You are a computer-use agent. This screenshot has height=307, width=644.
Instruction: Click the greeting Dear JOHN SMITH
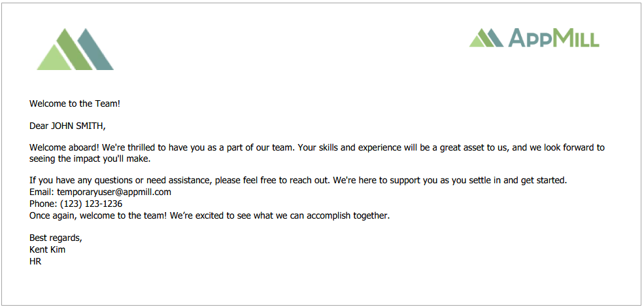pos(67,126)
